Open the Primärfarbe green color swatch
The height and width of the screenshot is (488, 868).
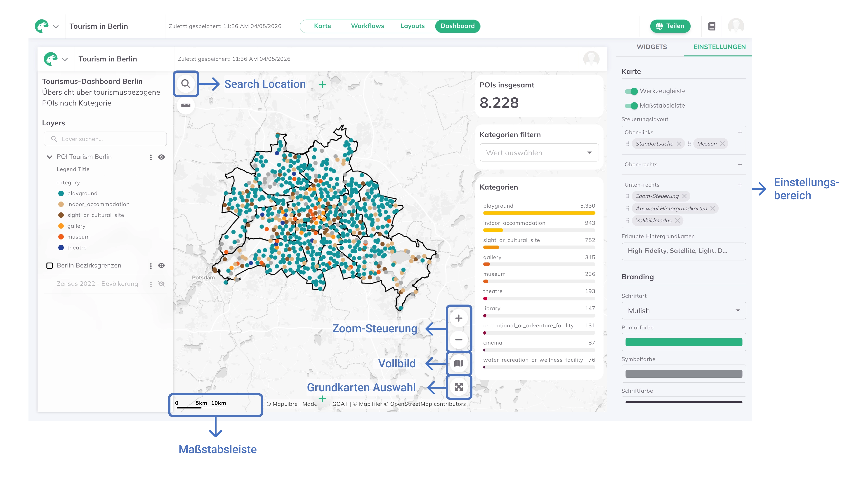(x=683, y=342)
